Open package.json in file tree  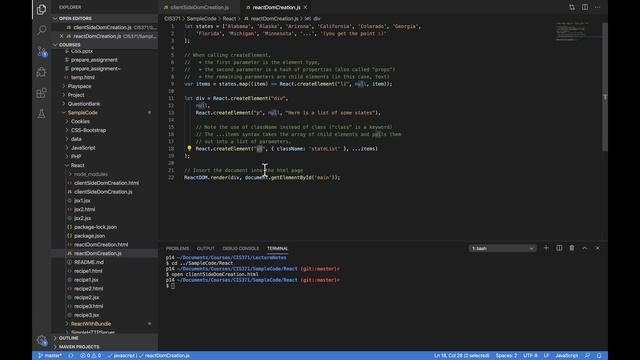(89, 236)
